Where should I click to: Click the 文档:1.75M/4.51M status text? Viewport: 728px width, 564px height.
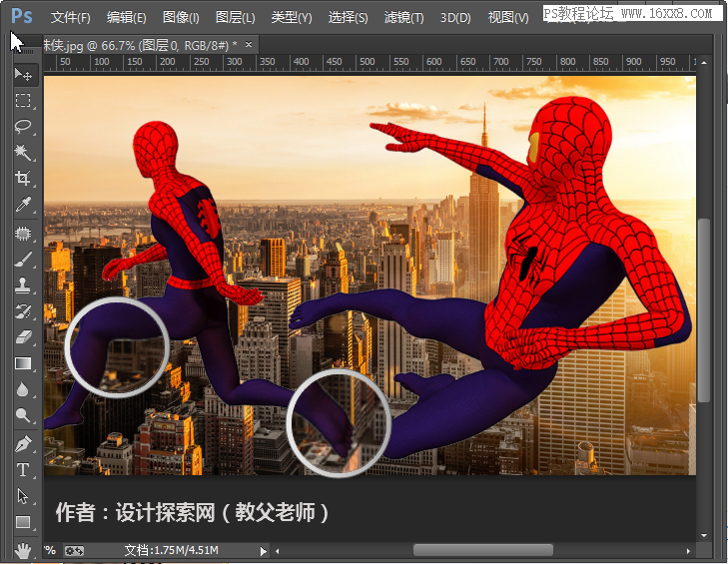[x=172, y=551]
